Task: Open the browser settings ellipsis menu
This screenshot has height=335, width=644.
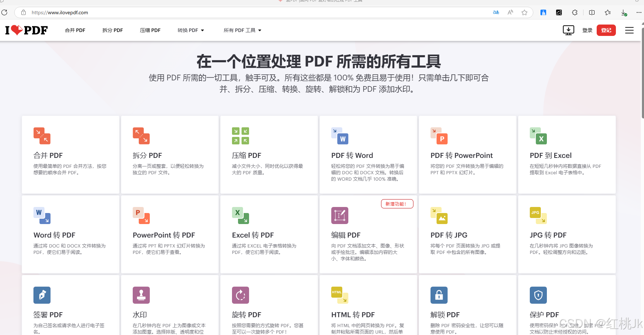Action: pos(639,12)
